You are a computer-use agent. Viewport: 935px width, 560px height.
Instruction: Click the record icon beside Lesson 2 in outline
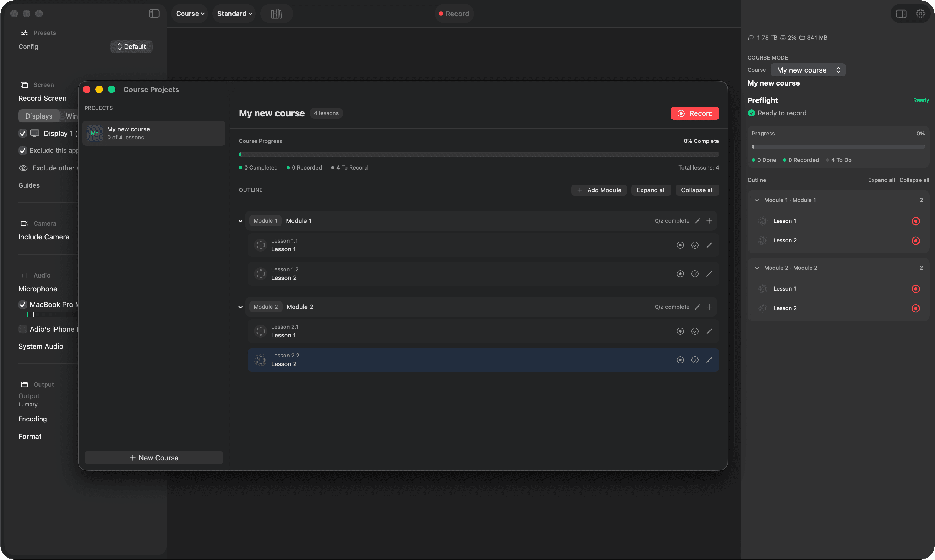click(915, 240)
